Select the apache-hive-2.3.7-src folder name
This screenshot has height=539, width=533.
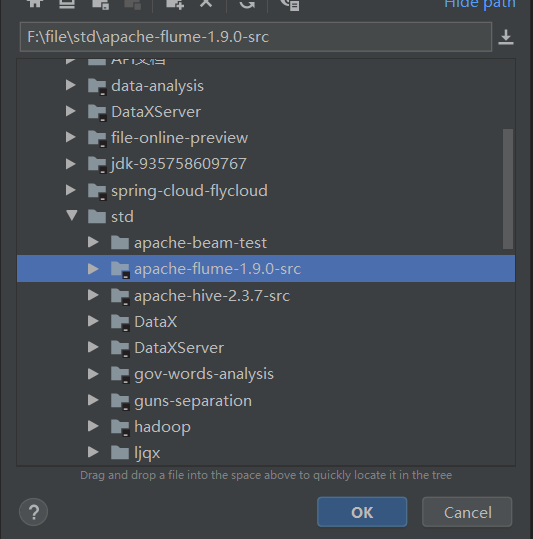(212, 296)
